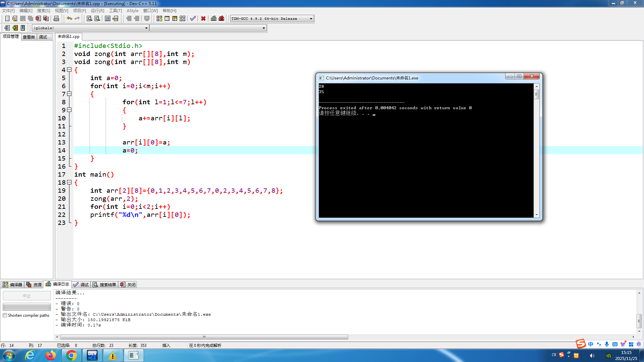Click the Undo arrow icon
This screenshot has width=644, height=362.
tap(69, 18)
